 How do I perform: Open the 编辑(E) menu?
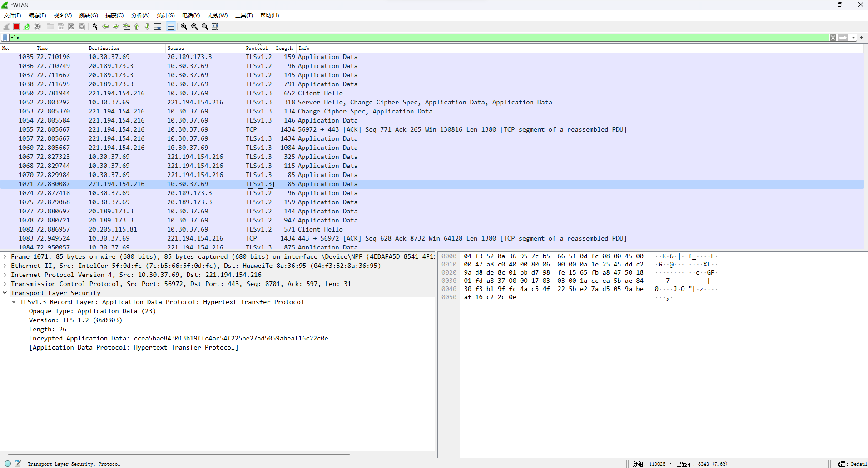pyautogui.click(x=37, y=15)
